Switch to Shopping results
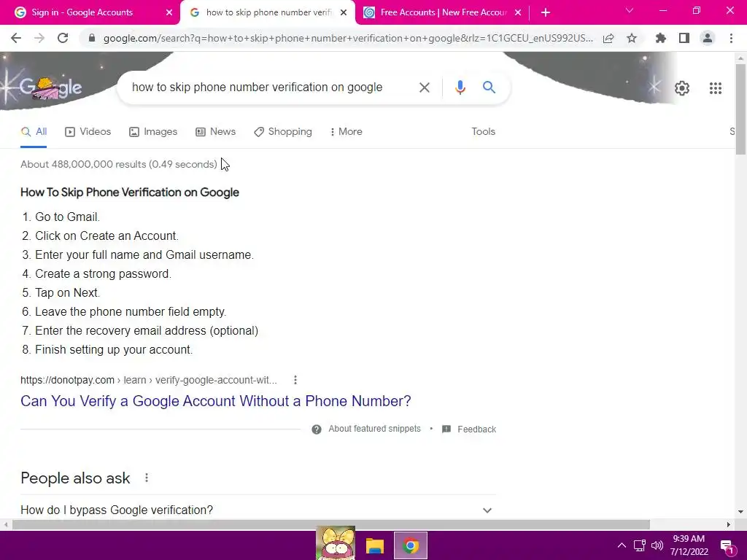 click(x=283, y=132)
